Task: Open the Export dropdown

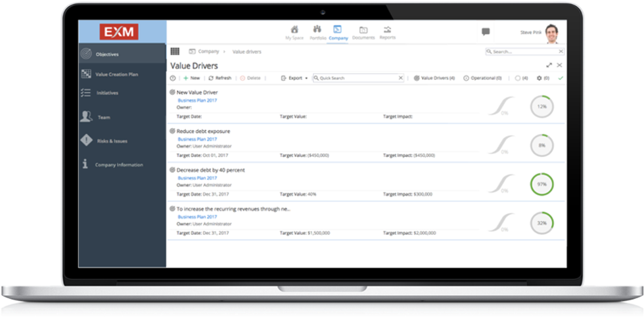Action: (x=294, y=78)
